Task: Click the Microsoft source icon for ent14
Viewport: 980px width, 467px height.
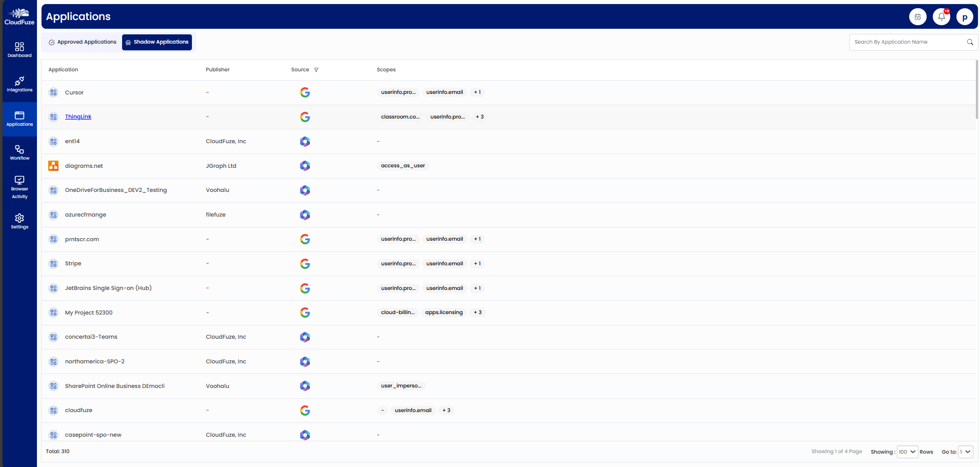Action: click(305, 141)
